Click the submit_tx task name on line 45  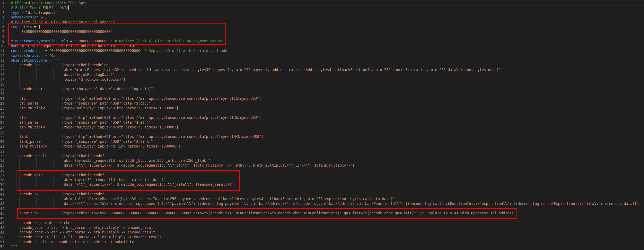tap(29, 213)
